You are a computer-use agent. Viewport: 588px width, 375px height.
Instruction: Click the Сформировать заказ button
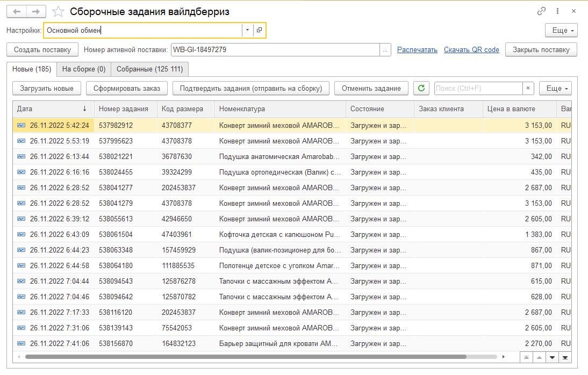[x=127, y=88]
